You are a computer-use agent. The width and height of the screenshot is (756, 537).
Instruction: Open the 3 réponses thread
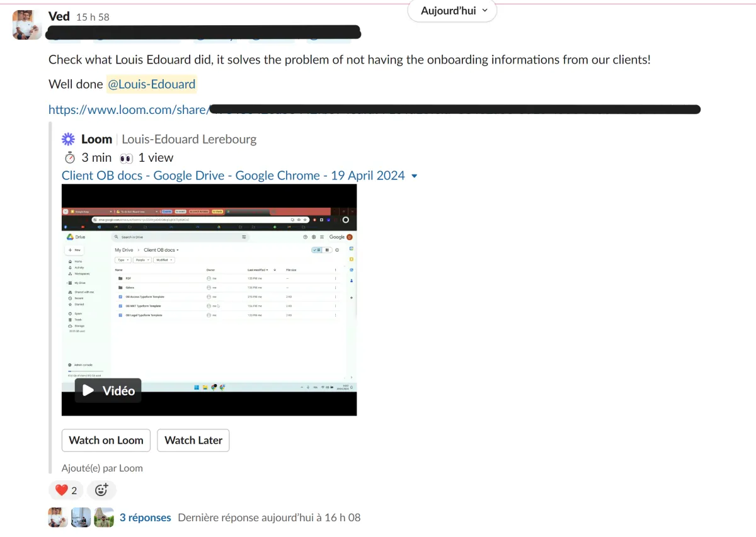(146, 517)
